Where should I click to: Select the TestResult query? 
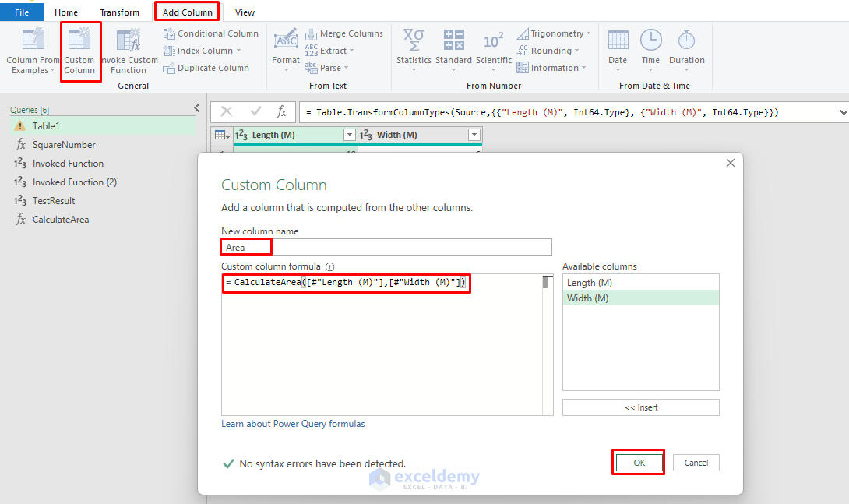tap(103, 201)
